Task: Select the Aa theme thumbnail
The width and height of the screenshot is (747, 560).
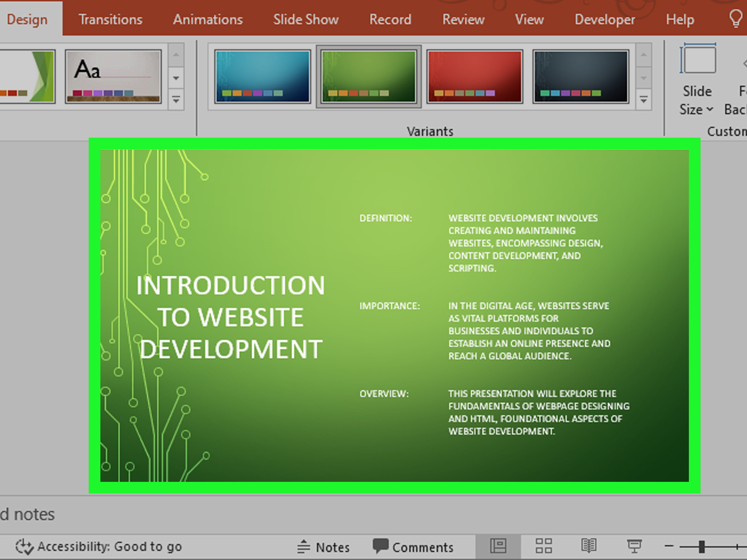Action: pos(113,76)
